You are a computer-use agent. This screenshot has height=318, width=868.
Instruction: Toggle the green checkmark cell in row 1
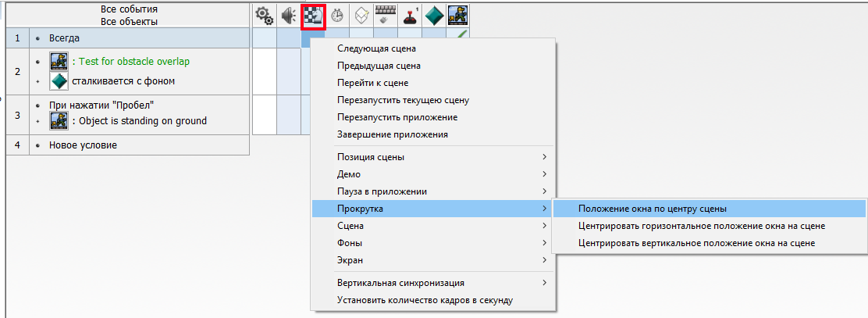tap(462, 34)
